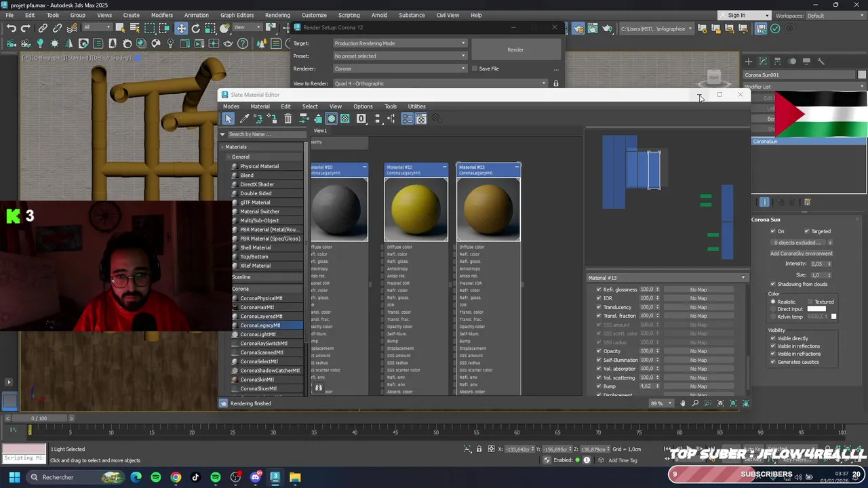Click the Render button

coord(515,49)
